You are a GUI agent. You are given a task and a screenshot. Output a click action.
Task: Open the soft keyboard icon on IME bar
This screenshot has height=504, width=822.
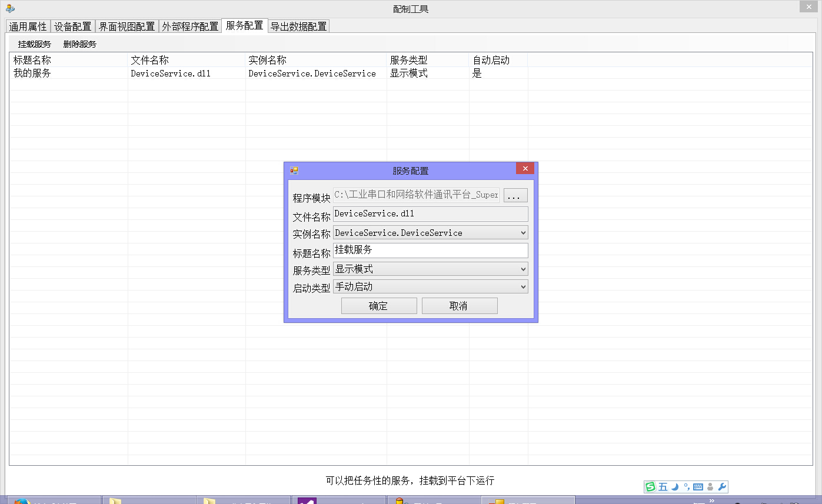point(698,487)
